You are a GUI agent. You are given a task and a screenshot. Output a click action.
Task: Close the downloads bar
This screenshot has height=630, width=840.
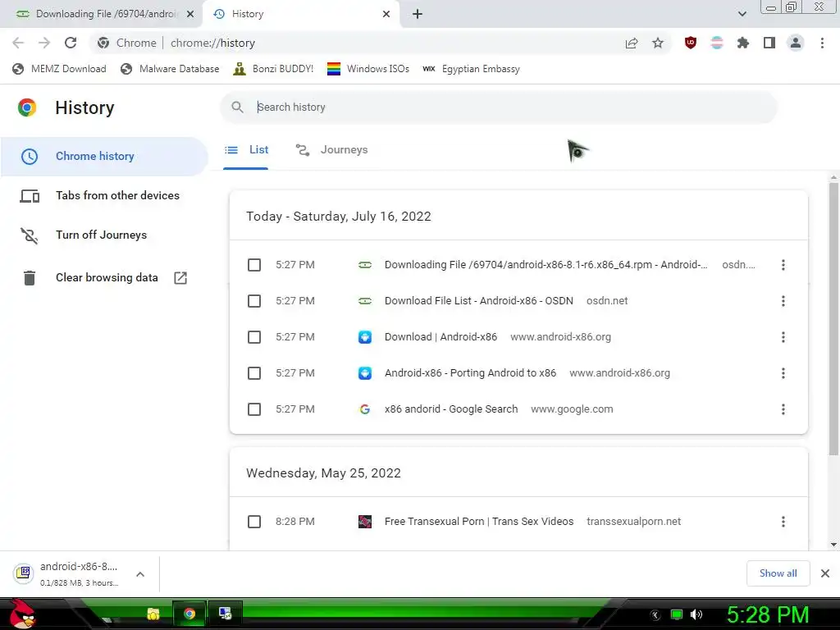(x=825, y=573)
